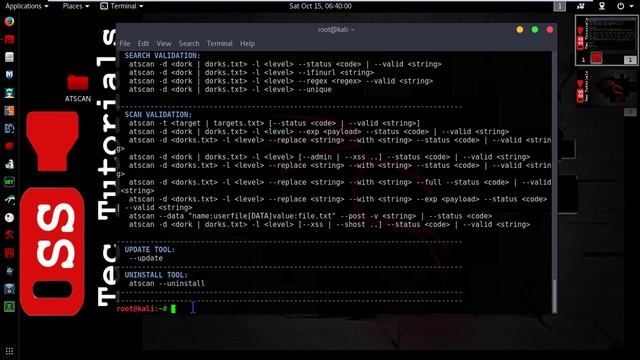Switch to the first workspace thumbnail

pos(606,40)
